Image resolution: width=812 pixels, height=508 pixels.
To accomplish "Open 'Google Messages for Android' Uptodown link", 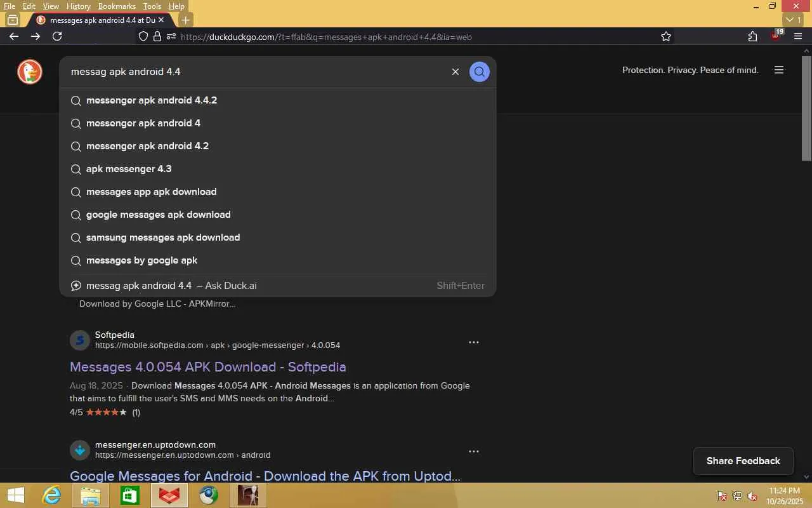I will coord(265,476).
